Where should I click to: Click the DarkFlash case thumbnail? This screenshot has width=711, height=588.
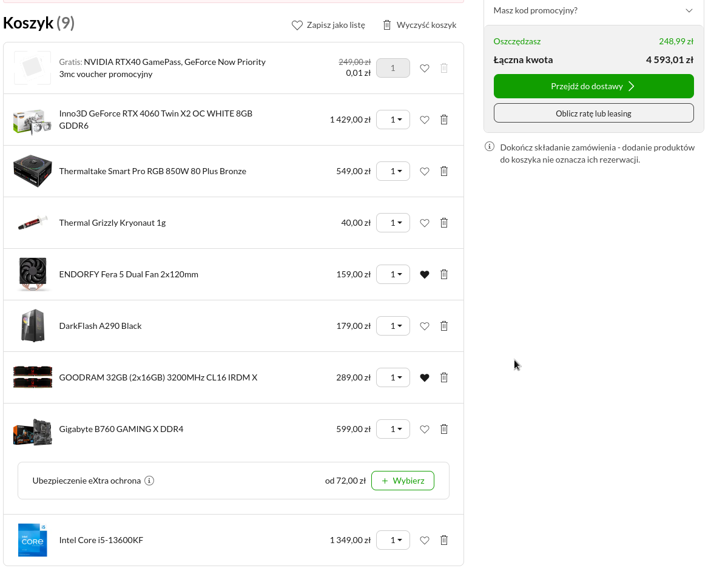pos(33,326)
